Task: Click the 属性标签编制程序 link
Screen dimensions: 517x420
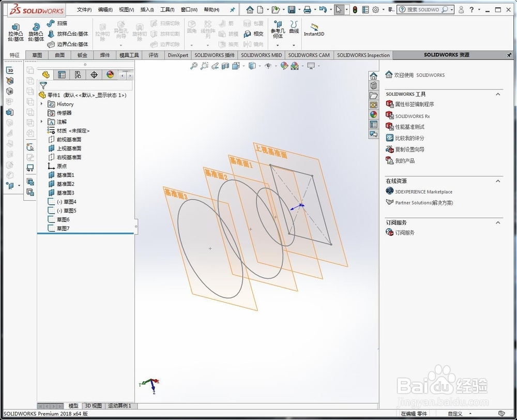Action: click(415, 104)
